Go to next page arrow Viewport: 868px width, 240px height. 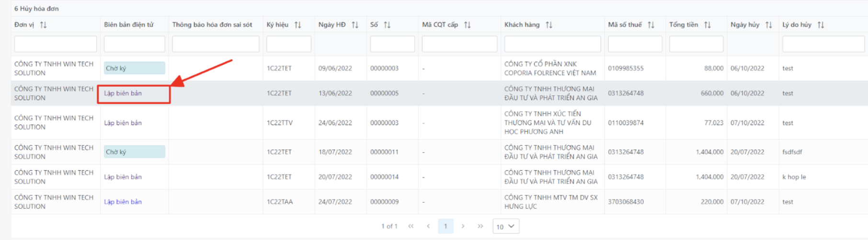click(463, 226)
